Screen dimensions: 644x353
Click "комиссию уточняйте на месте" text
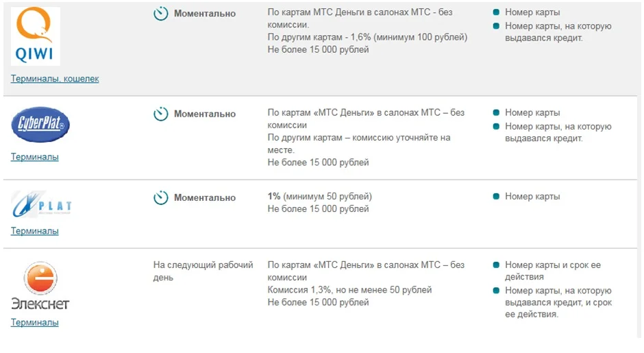click(359, 144)
